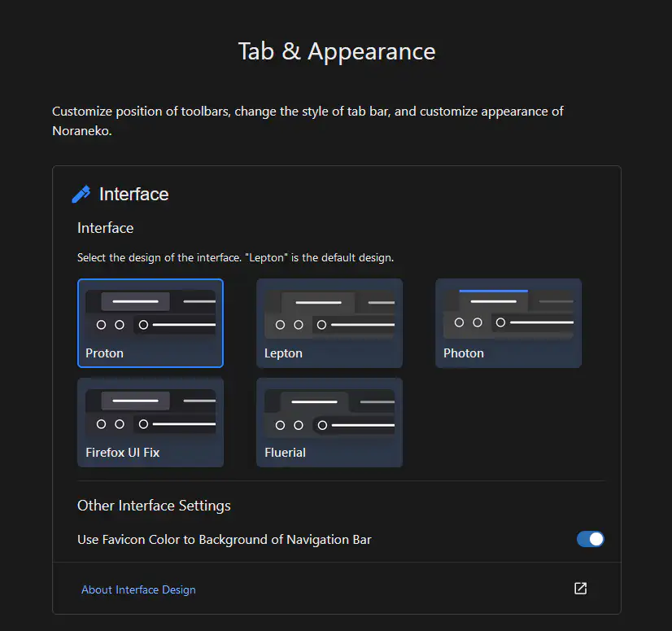The image size is (672, 631).
Task: Click the Lepton default design description text
Action: point(235,257)
